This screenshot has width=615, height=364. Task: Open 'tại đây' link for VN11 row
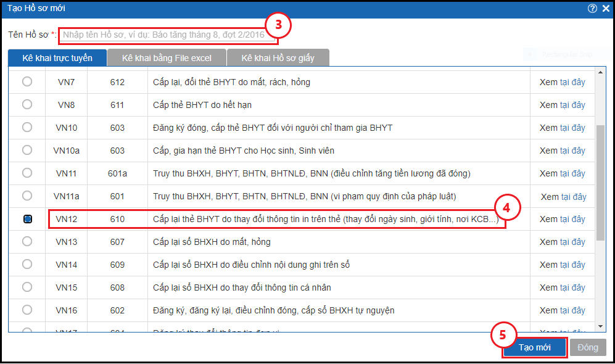(572, 173)
